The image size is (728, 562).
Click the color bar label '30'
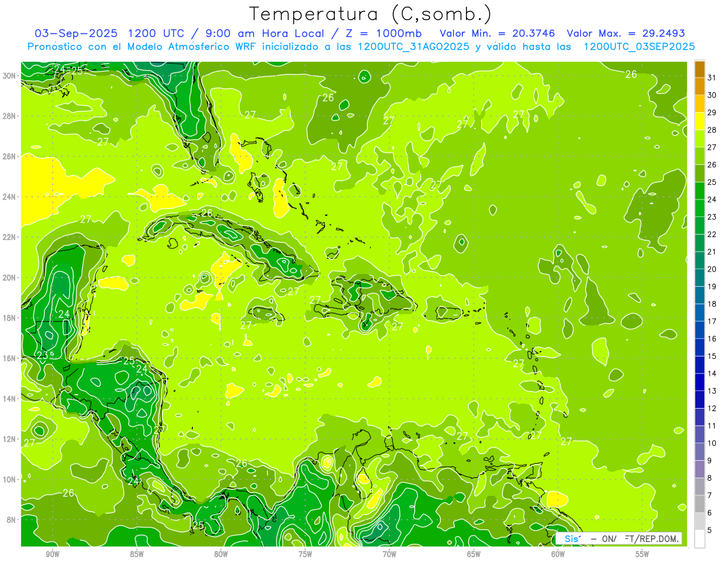point(712,95)
